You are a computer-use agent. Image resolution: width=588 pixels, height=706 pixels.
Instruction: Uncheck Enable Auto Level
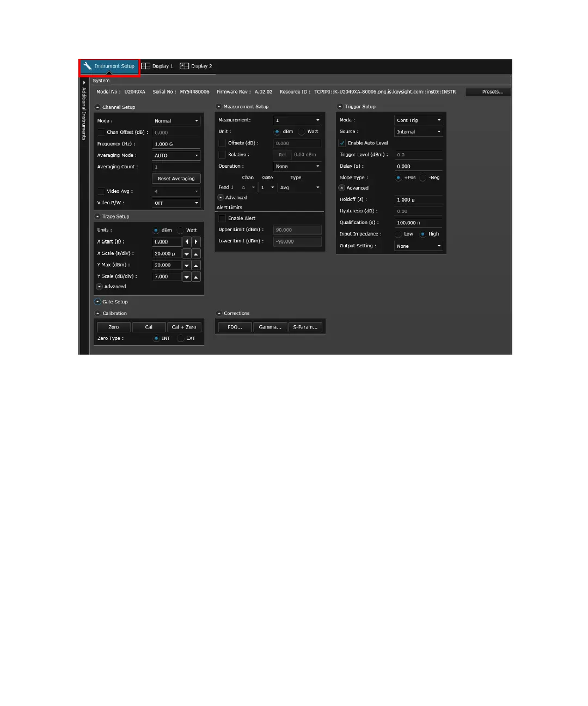click(x=342, y=143)
